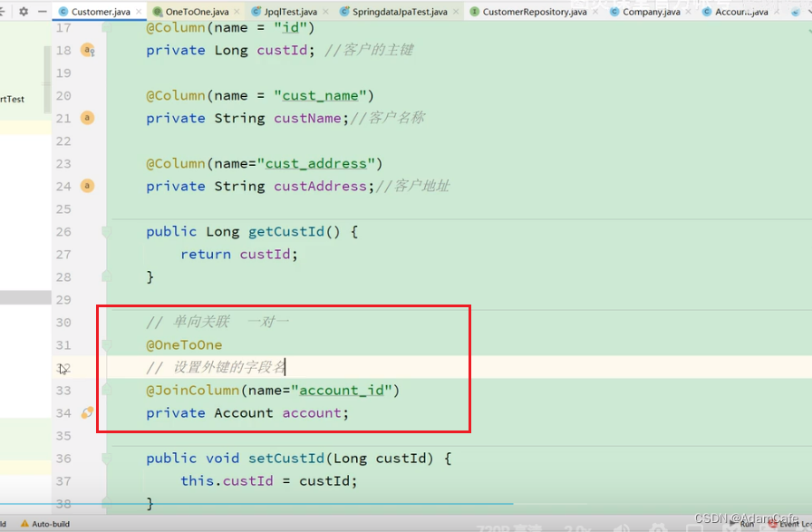Click the "id" column string on line 17

pyautogui.click(x=291, y=27)
